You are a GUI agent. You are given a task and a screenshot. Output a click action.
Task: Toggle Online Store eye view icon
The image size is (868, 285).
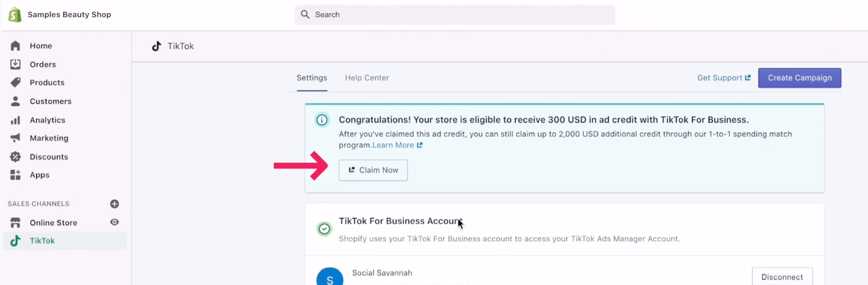(x=114, y=222)
